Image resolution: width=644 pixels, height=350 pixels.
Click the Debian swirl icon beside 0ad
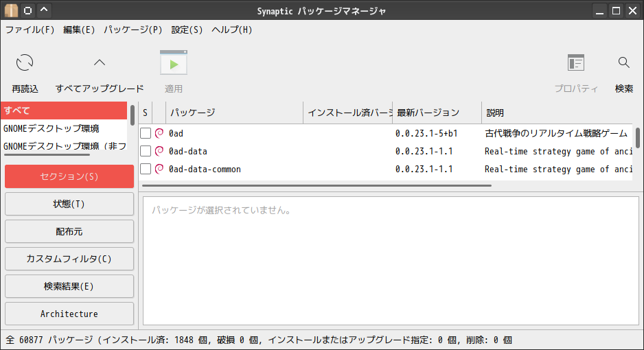coord(159,133)
